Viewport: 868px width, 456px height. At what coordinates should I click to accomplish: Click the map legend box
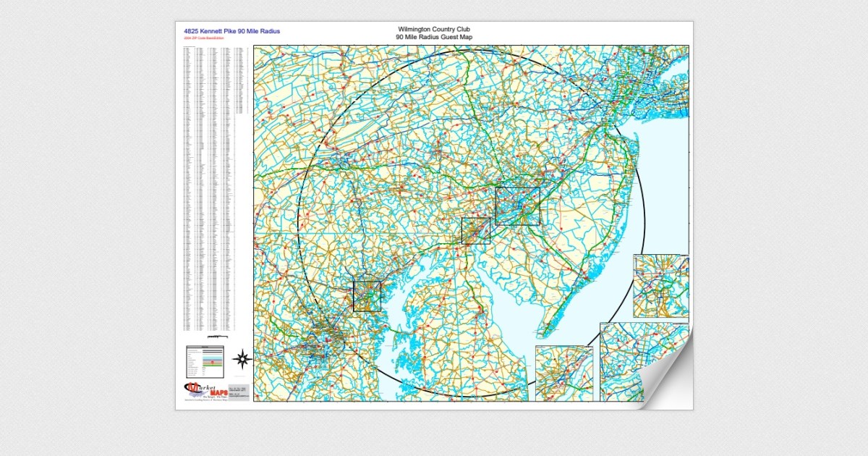pos(205,360)
